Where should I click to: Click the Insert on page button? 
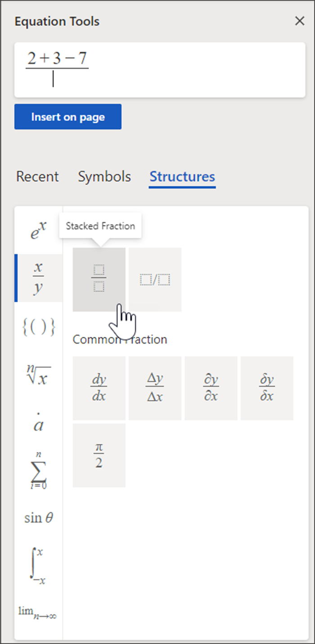point(67,116)
